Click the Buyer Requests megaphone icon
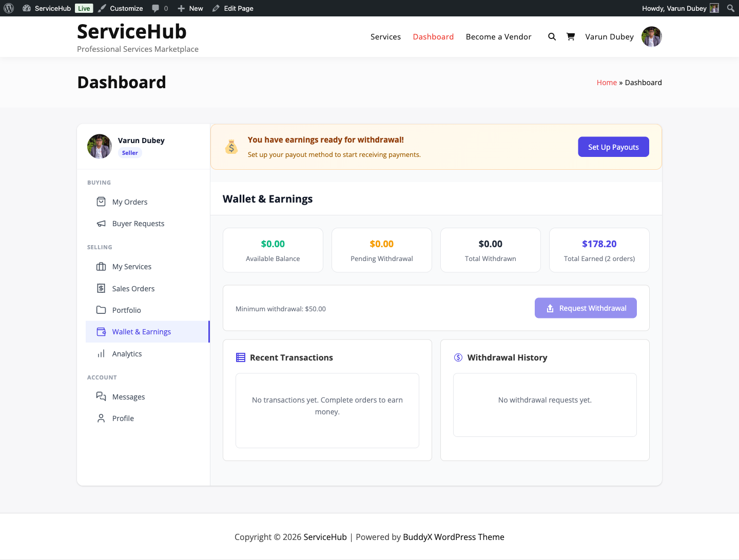This screenshot has height=560, width=739. click(101, 223)
